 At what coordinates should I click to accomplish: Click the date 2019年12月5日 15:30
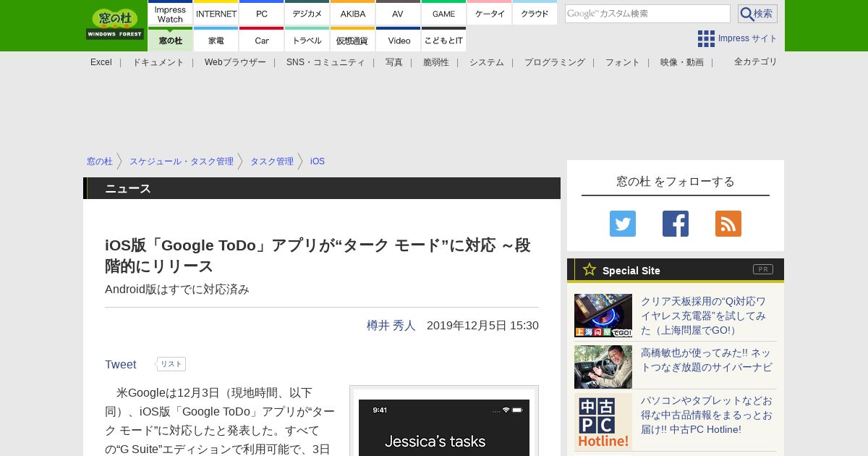[482, 326]
